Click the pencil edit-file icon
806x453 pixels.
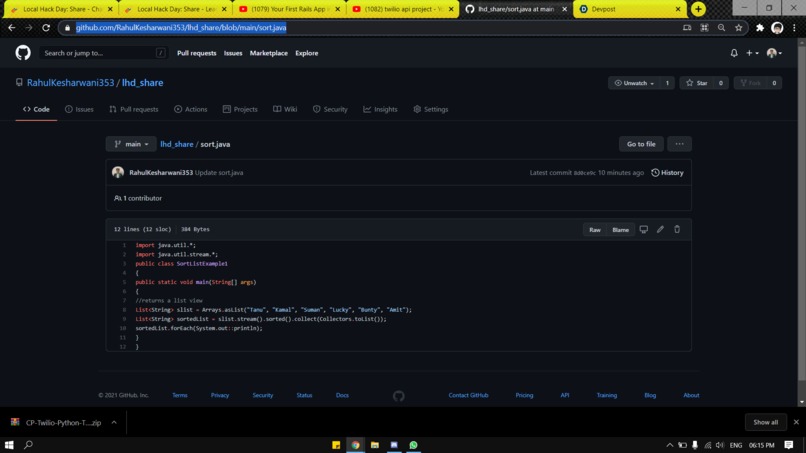point(661,229)
